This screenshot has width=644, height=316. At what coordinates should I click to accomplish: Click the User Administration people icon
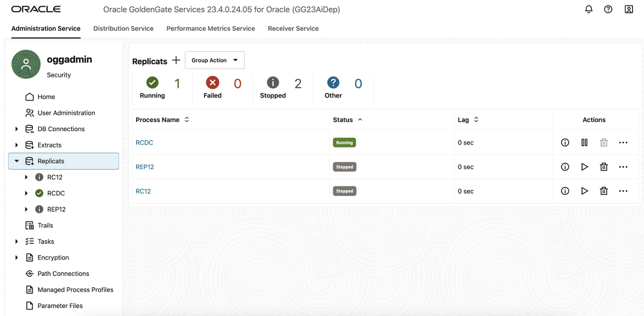coord(30,113)
